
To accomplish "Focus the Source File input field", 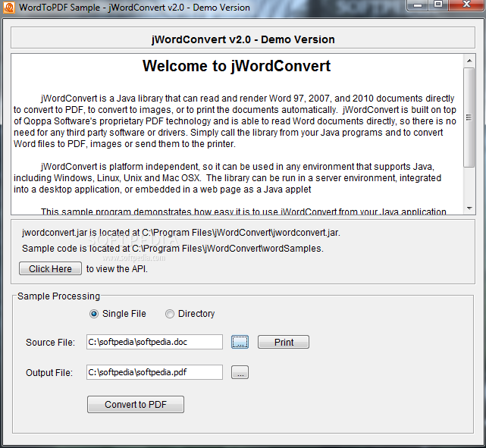I will coord(155,342).
